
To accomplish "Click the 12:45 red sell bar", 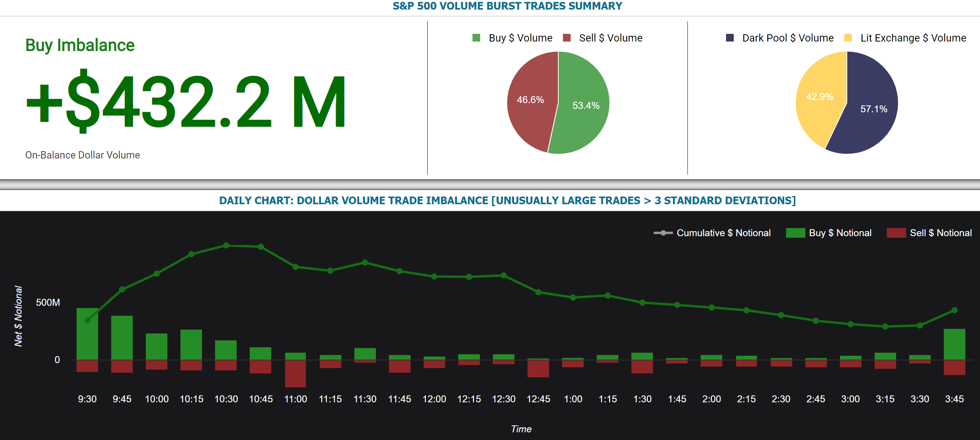I will click(538, 368).
